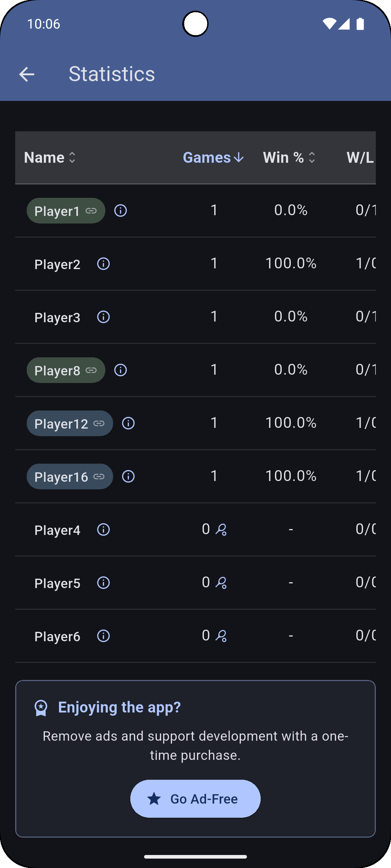Sort table by Name column
This screenshot has width=391, height=868.
tap(50, 158)
